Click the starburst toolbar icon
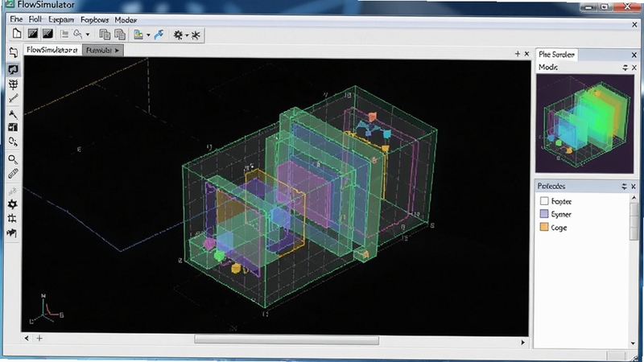The width and height of the screenshot is (644, 362). (196, 35)
